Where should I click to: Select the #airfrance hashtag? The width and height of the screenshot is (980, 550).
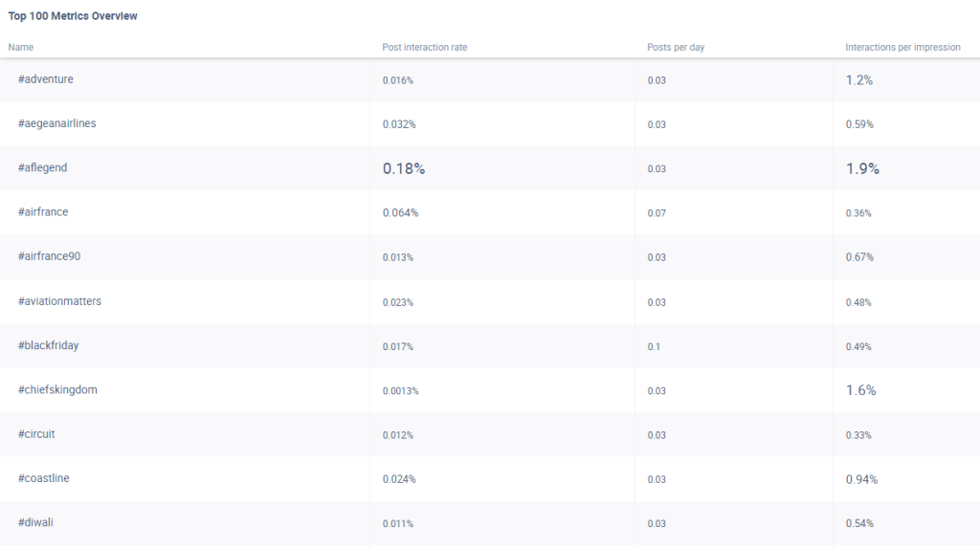point(43,212)
